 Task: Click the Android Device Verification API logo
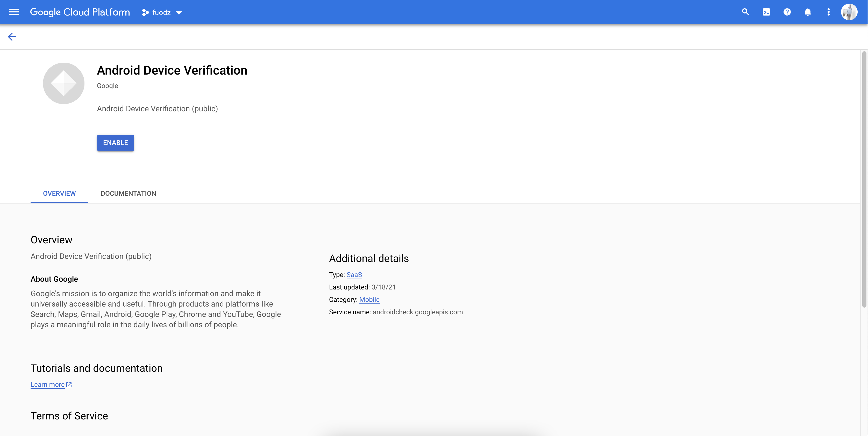[64, 83]
